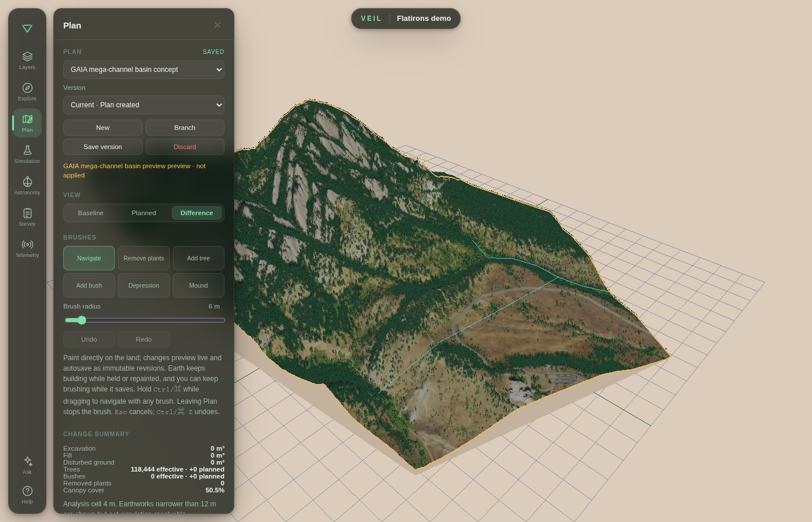The image size is (812, 522).
Task: Open the Telemetry broadcast panel
Action: pos(27,248)
